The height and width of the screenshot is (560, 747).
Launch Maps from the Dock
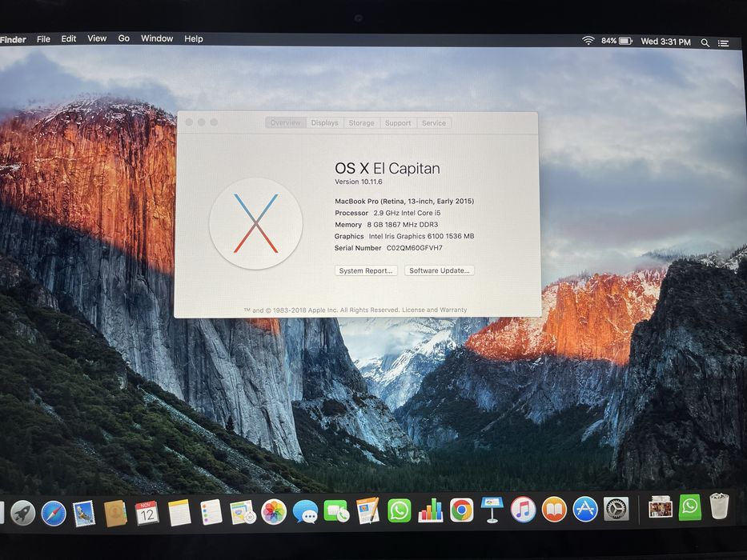click(243, 512)
